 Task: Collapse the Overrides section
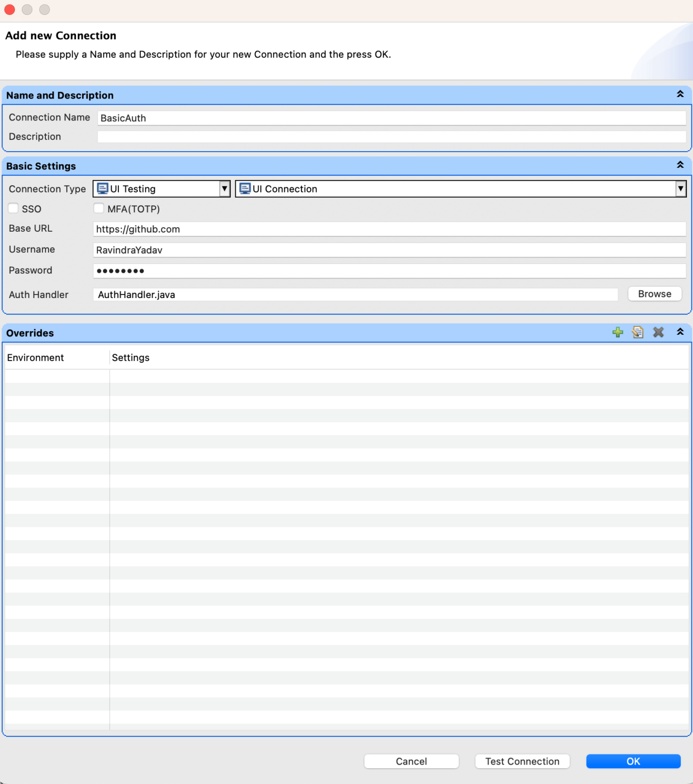point(680,332)
